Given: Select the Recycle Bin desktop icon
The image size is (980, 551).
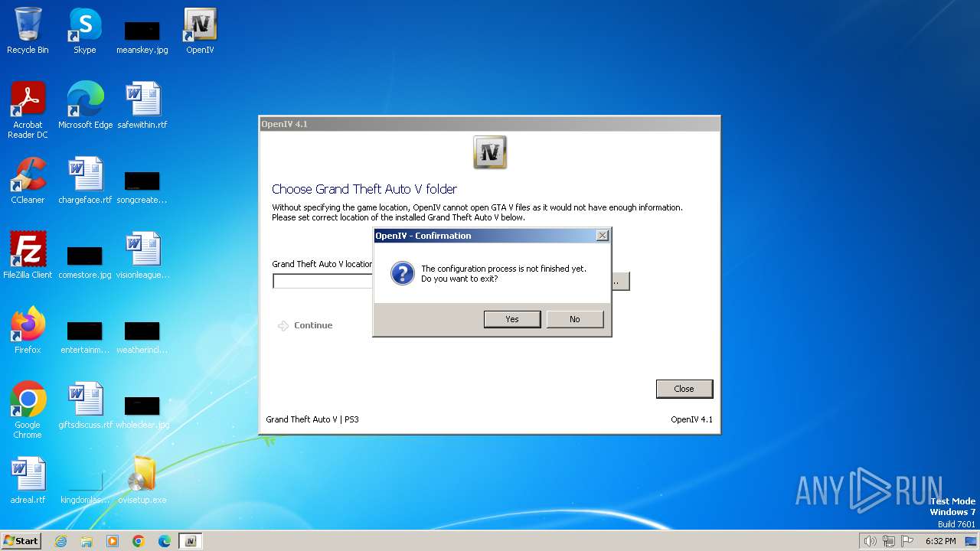Looking at the screenshot, I should (x=28, y=31).
